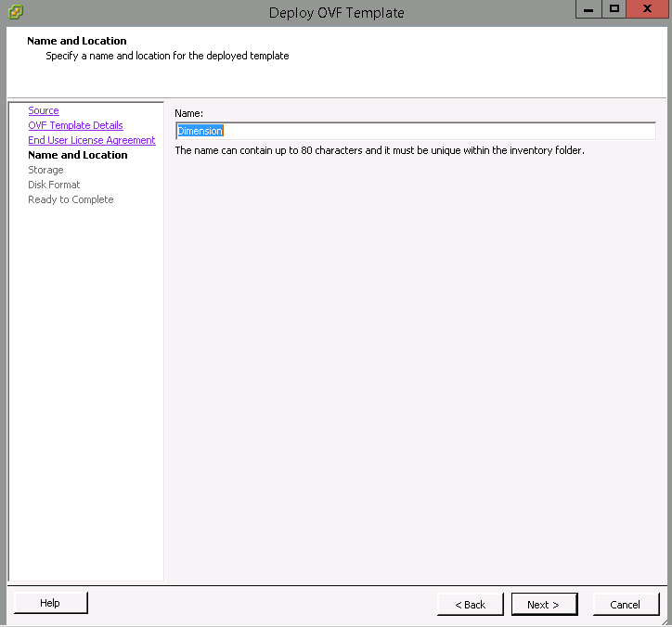Return to End User License Agreement step
This screenshot has height=627, width=672.
(92, 140)
